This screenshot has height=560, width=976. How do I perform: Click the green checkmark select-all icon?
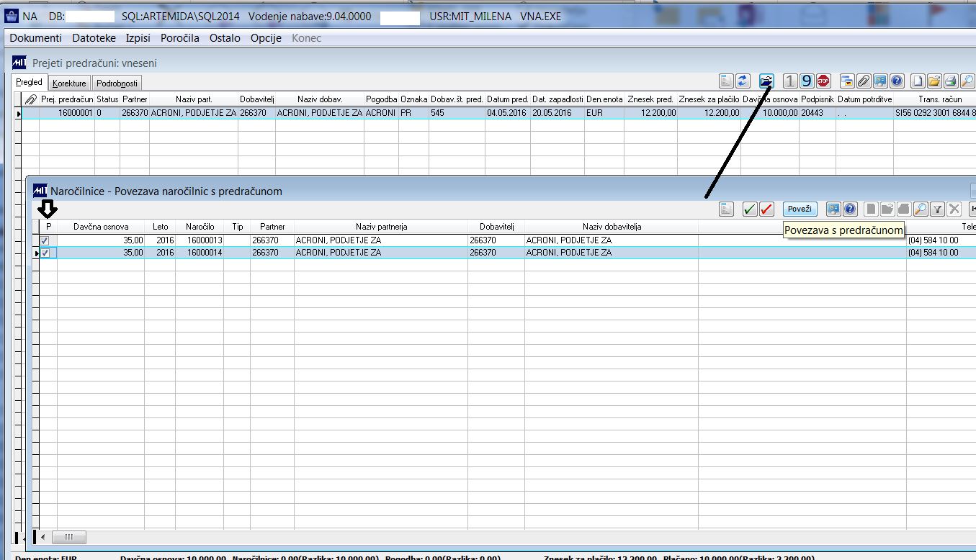(750, 209)
